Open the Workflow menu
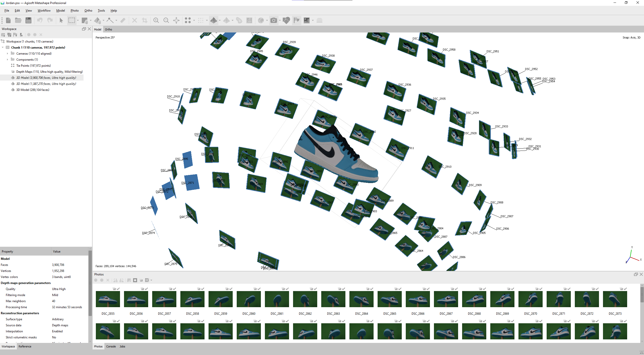 [44, 11]
